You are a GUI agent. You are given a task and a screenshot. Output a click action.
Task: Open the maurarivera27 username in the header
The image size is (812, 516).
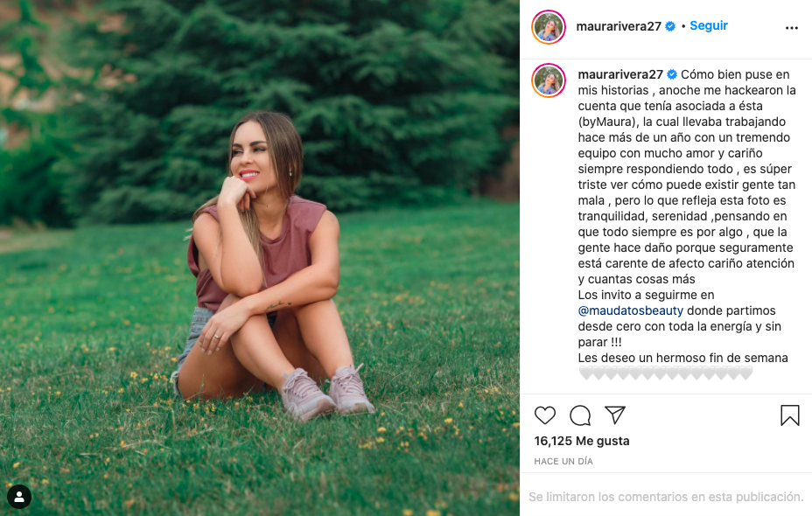619,26
